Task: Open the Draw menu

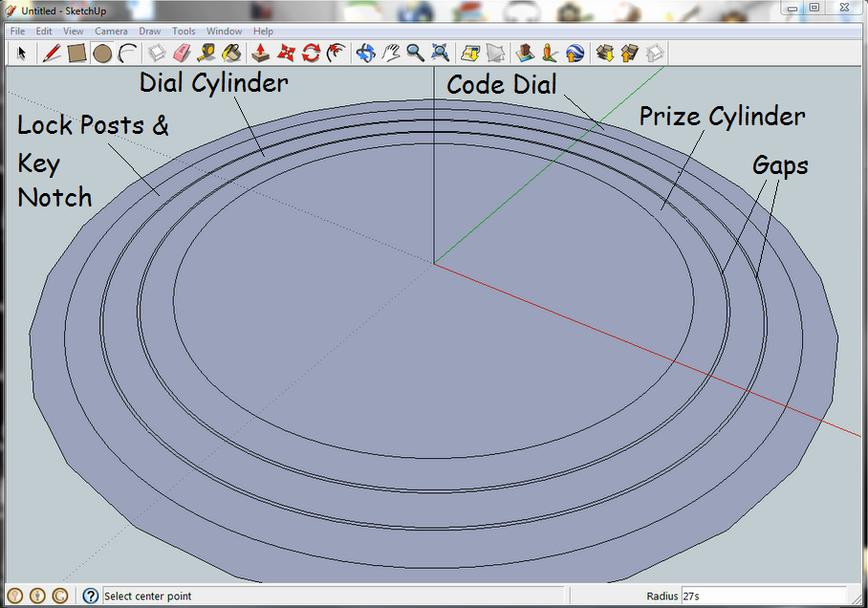Action: tap(149, 31)
